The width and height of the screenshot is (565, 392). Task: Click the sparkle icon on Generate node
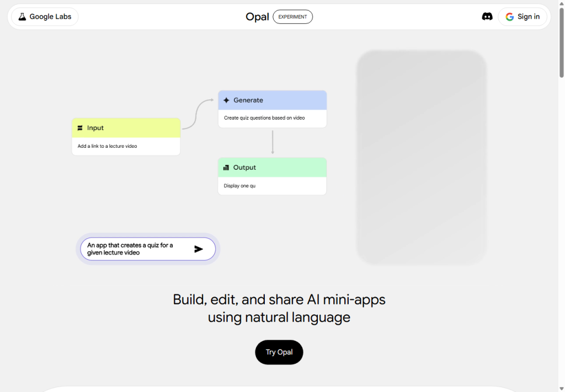(x=226, y=100)
